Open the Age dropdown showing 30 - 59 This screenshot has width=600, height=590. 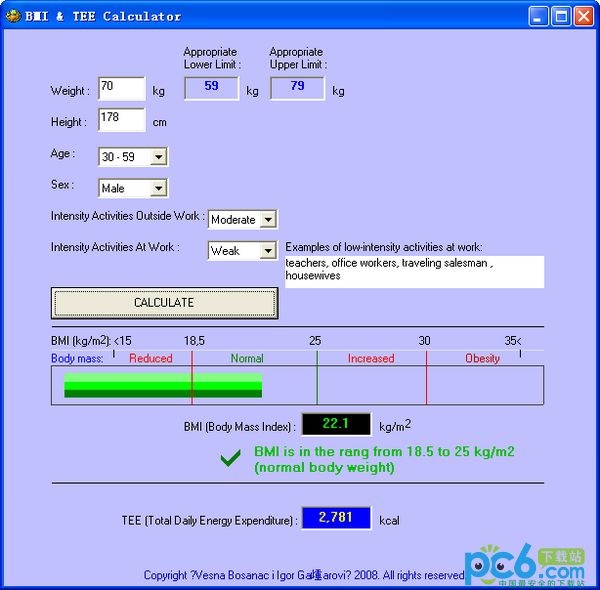(133, 156)
